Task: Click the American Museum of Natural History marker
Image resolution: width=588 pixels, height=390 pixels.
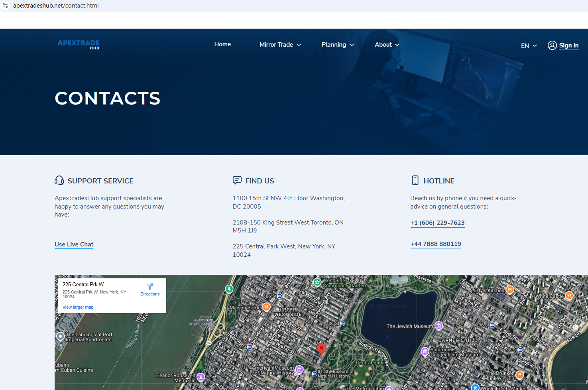Action: pyautogui.click(x=299, y=370)
